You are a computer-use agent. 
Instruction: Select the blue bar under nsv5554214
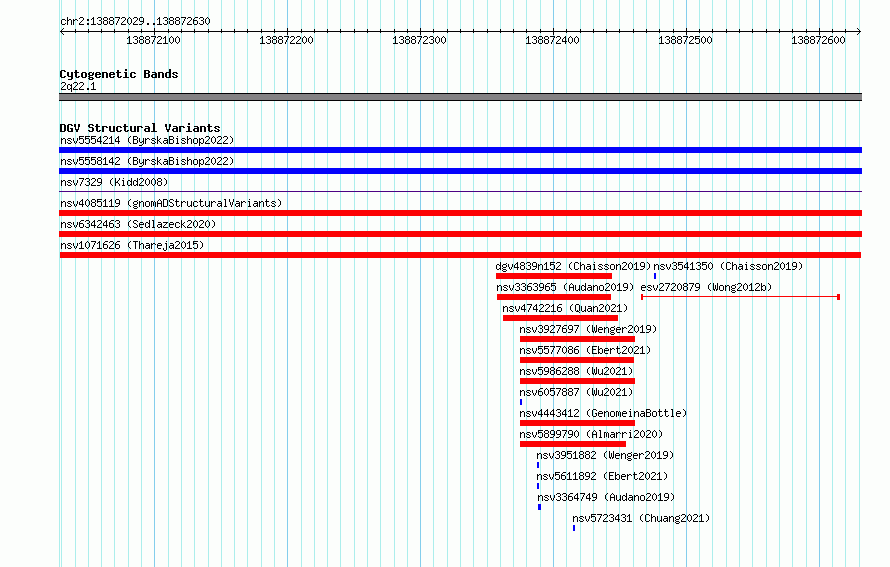click(460, 150)
